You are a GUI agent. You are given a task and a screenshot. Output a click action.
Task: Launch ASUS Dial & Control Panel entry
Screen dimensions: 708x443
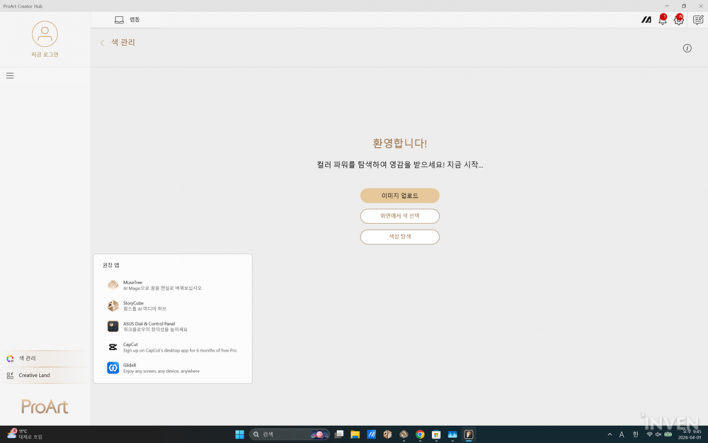[170, 326]
